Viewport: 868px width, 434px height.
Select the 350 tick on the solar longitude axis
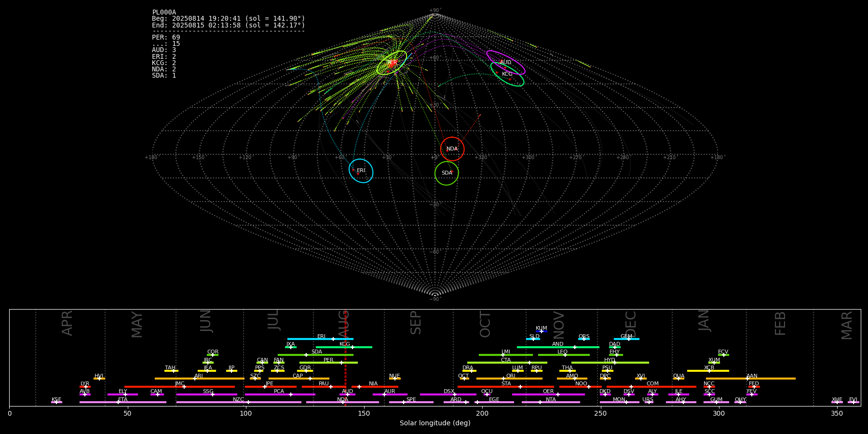pyautogui.click(x=837, y=413)
